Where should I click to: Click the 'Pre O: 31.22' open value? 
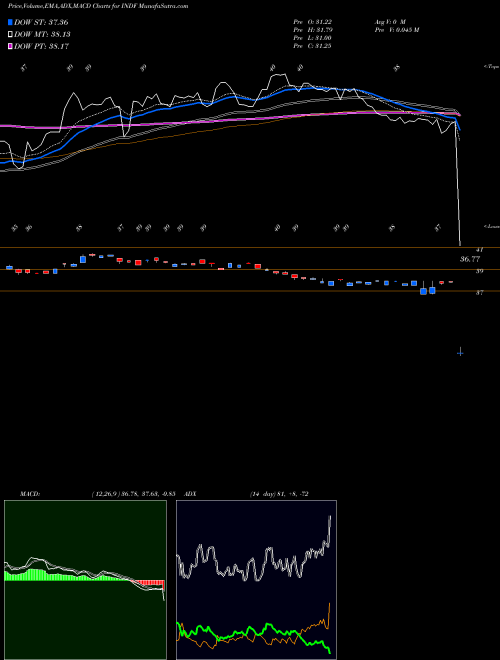(x=312, y=22)
